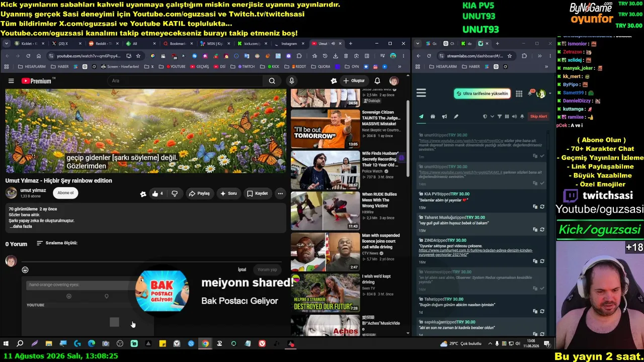The width and height of the screenshot is (644, 362).
Task: Show hidden bookmarks in the Streamlabs window
Action: pos(546,67)
